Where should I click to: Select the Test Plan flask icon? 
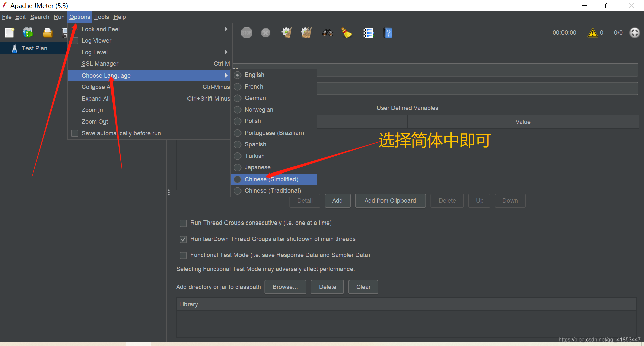pos(15,48)
